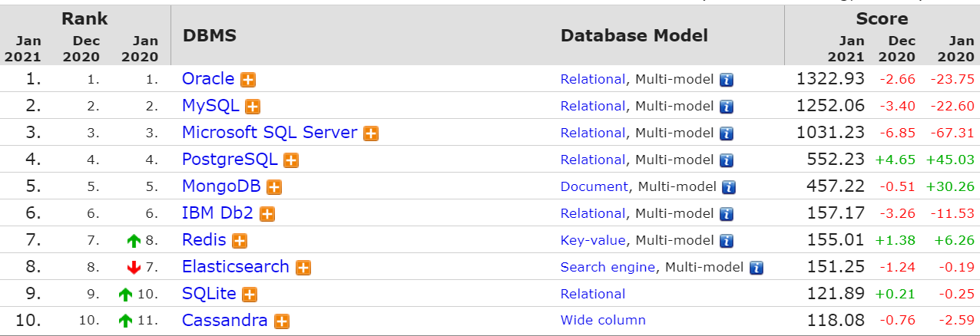980x336 pixels.
Task: Click the info icon in the MongoDB row
Action: [729, 187]
